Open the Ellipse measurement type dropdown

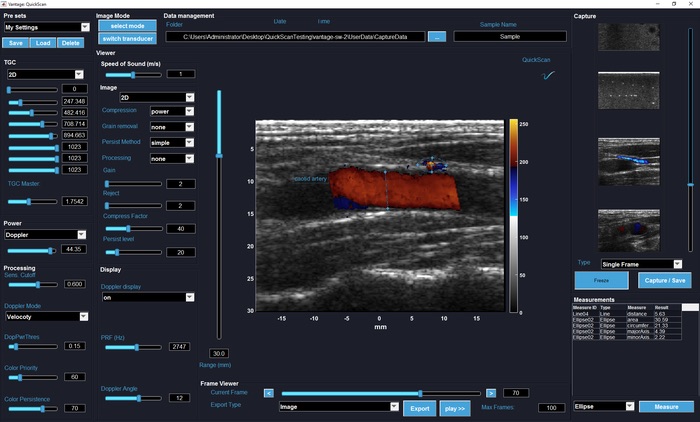(605, 406)
